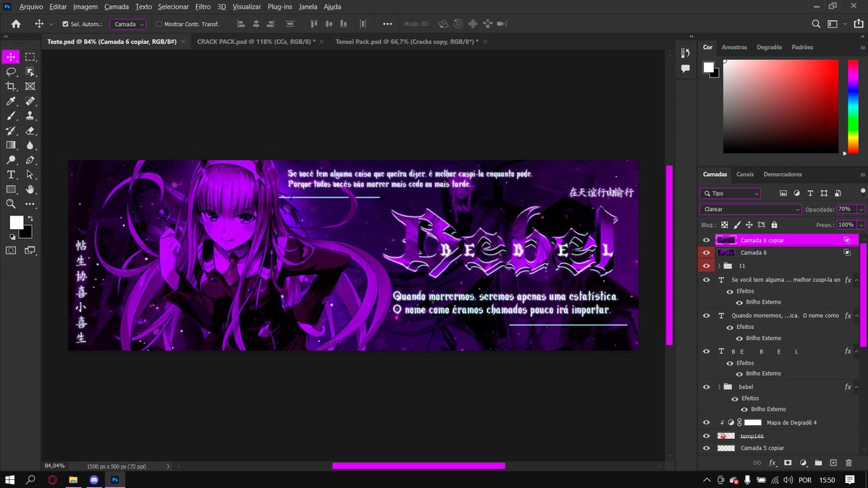
Task: Select the Rectangular Marquee tool
Action: (x=30, y=56)
